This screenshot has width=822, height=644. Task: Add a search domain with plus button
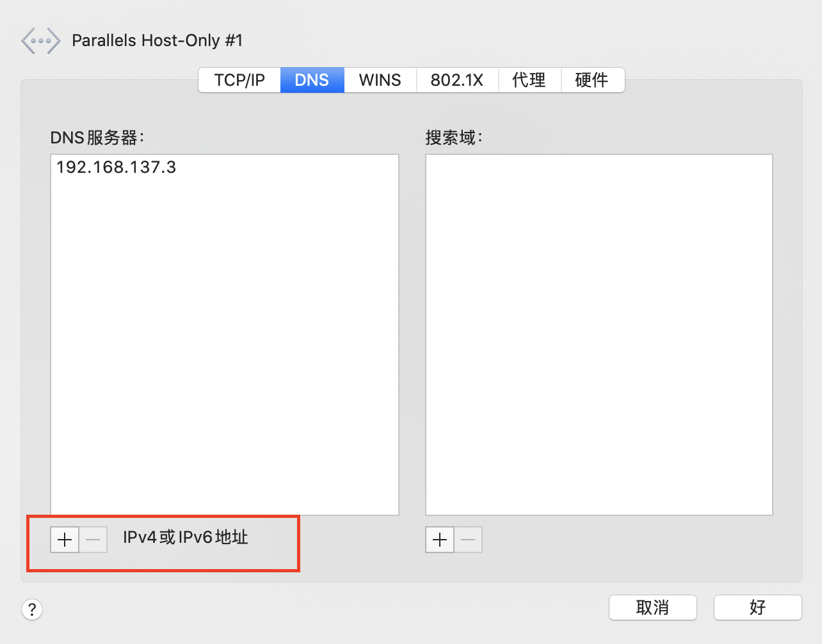[x=440, y=540]
